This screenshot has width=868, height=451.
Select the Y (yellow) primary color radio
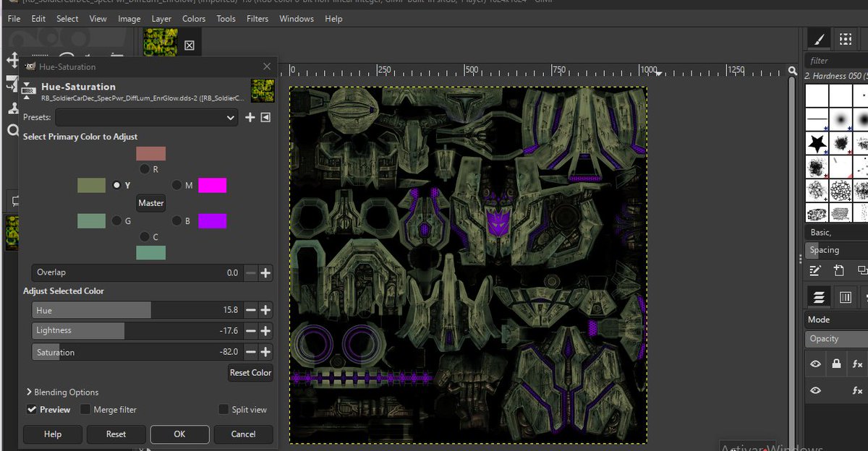coord(117,186)
